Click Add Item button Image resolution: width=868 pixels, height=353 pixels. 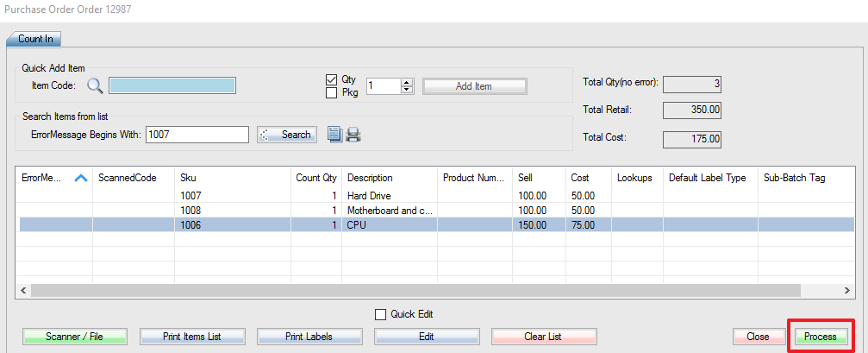coord(474,86)
